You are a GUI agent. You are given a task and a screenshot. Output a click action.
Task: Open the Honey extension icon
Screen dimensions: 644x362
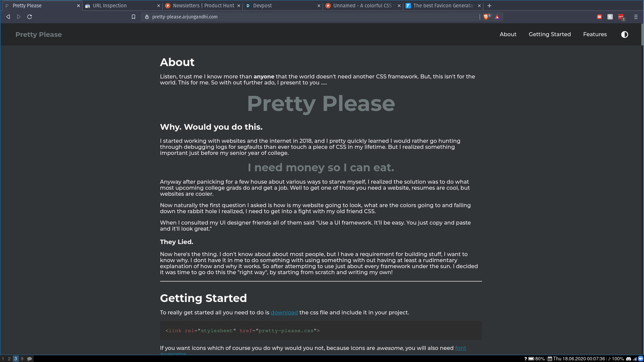pos(610,17)
